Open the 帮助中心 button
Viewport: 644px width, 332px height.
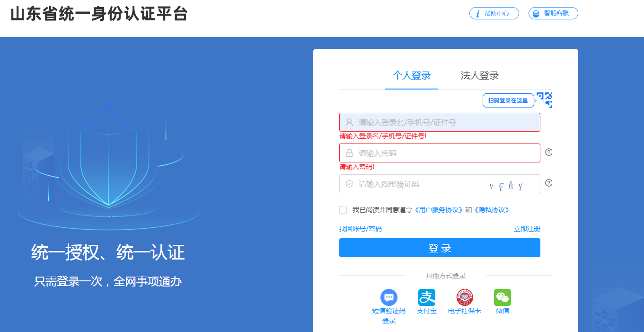pos(494,13)
